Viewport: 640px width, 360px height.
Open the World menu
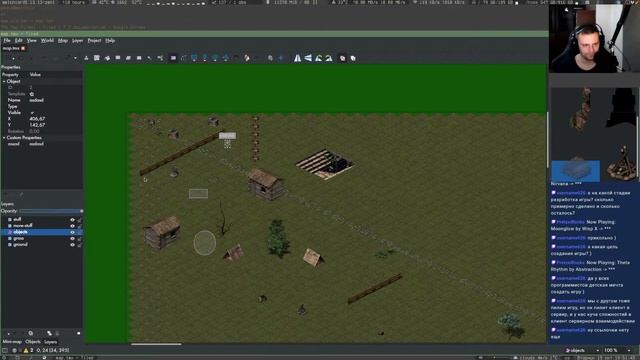(47, 40)
